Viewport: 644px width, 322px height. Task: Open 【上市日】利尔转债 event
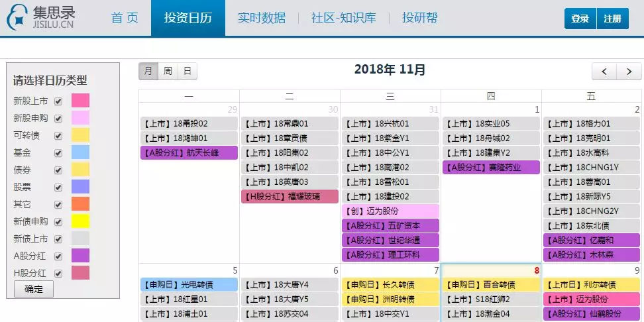coord(592,285)
